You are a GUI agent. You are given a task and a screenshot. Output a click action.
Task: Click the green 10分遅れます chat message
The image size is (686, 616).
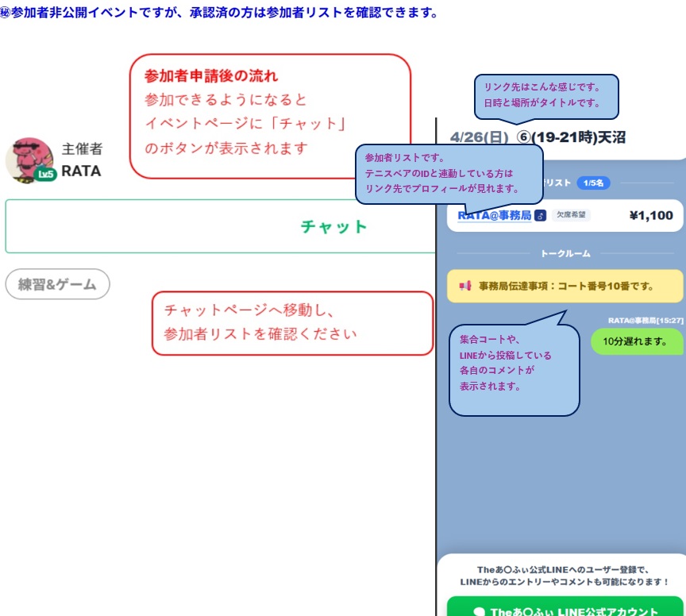pos(637,341)
